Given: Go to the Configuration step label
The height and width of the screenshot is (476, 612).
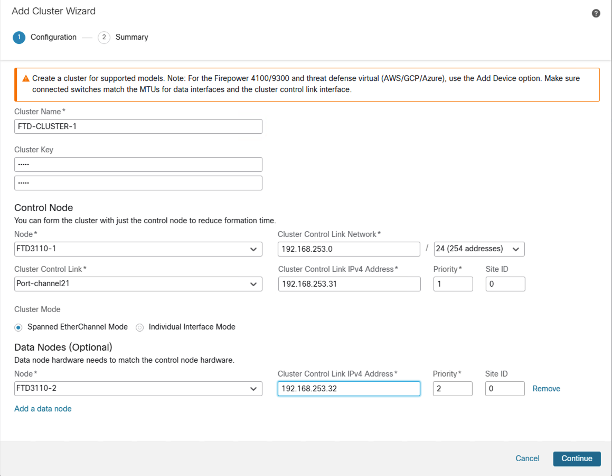Looking at the screenshot, I should pos(53,37).
